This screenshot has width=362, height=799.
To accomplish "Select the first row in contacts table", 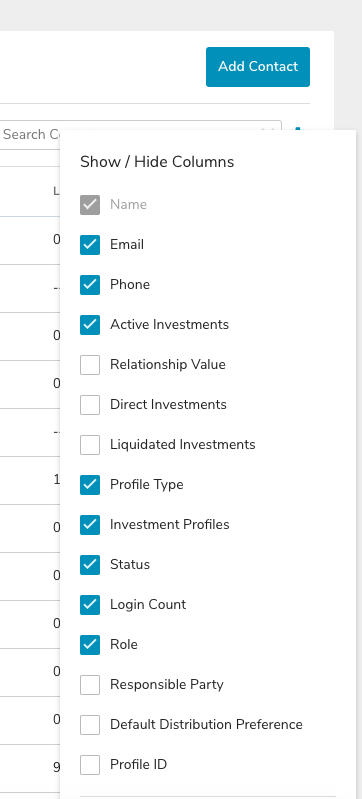I will [x=30, y=240].
